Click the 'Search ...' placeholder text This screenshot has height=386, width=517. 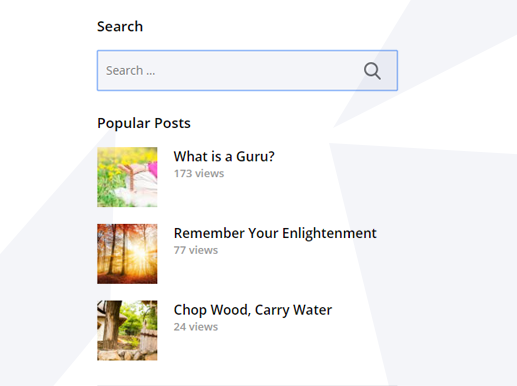131,70
